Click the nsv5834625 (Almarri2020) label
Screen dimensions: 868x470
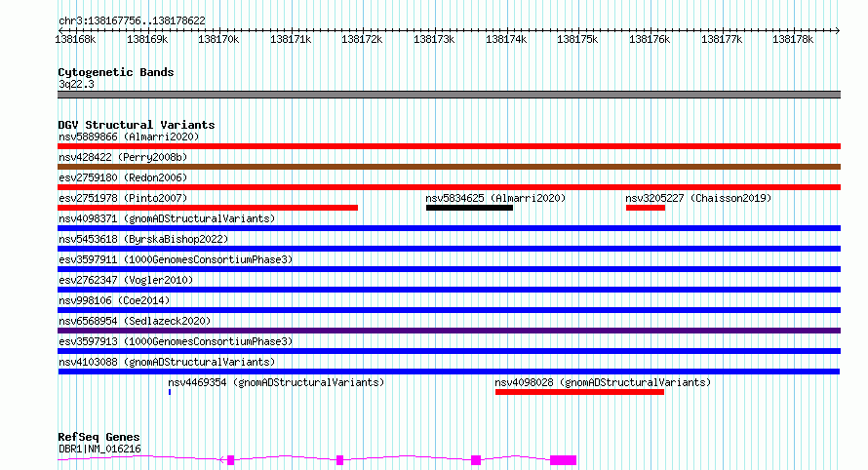495,198
